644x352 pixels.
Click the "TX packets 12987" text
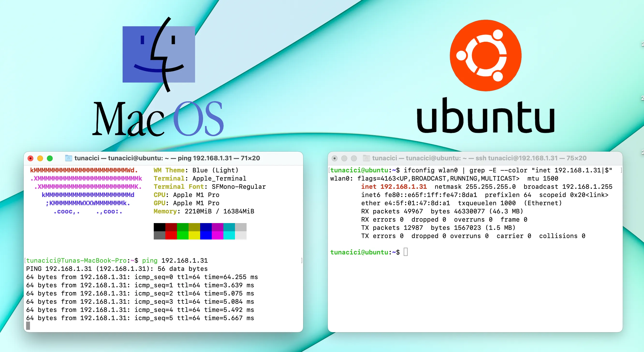click(392, 228)
